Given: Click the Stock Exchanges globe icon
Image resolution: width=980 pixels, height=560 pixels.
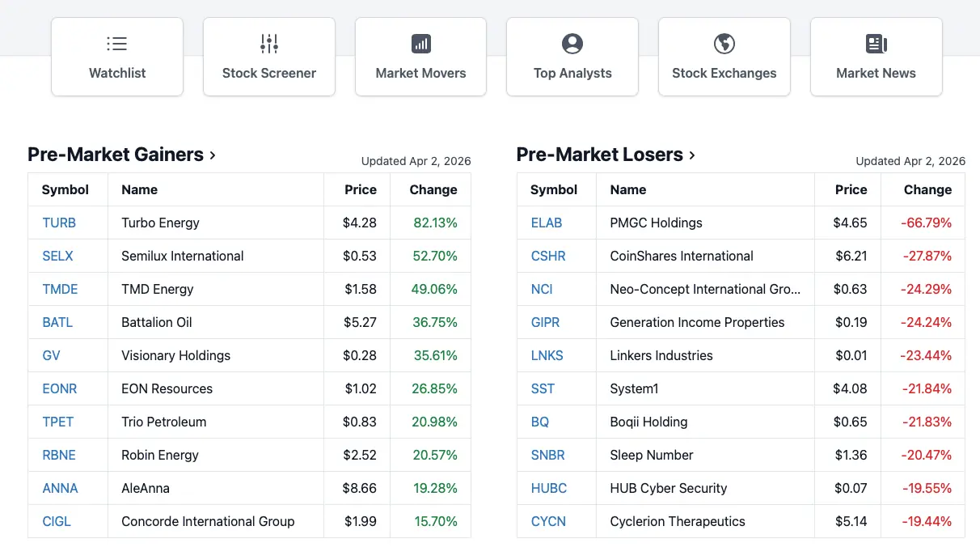Looking at the screenshot, I should tap(724, 44).
